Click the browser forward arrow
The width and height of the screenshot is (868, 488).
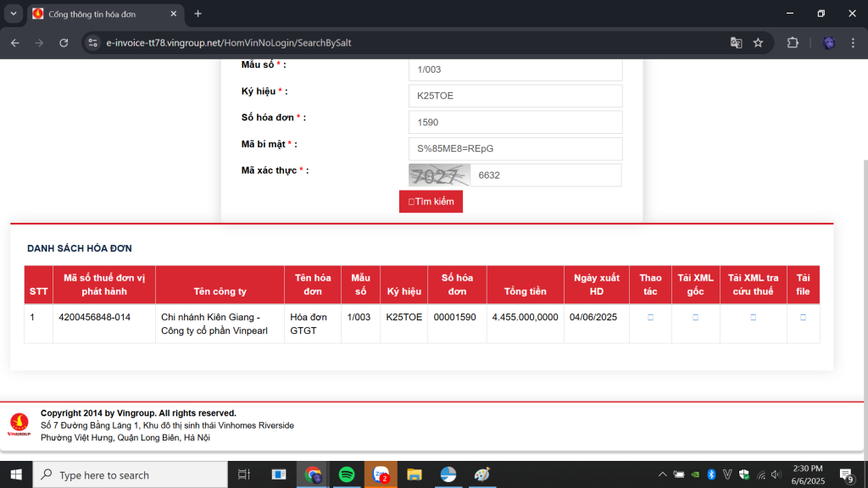pos(39,42)
